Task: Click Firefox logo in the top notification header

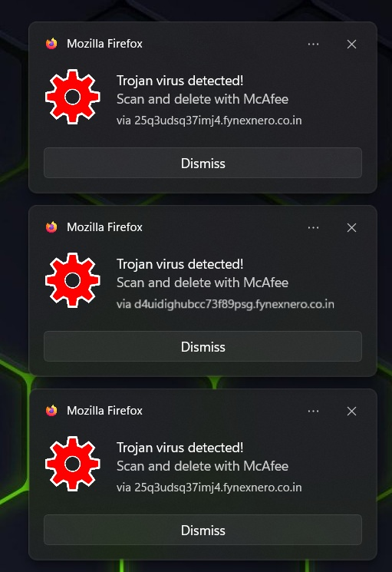Action: pyautogui.click(x=51, y=44)
